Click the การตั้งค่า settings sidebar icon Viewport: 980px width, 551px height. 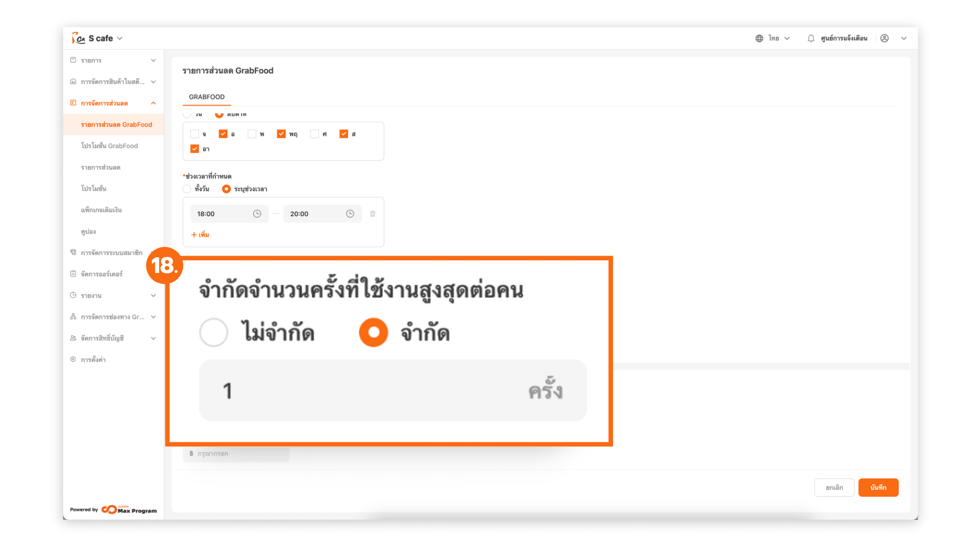pos(73,359)
